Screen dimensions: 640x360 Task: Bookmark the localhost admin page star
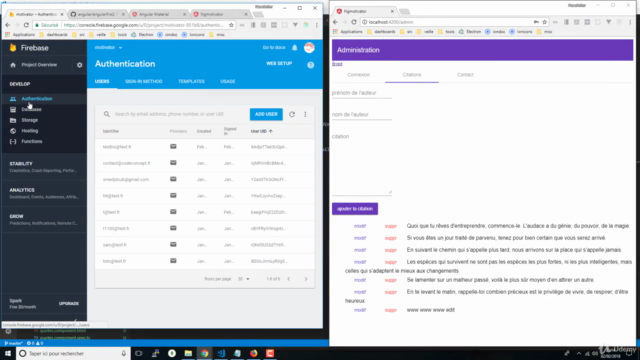pos(544,22)
